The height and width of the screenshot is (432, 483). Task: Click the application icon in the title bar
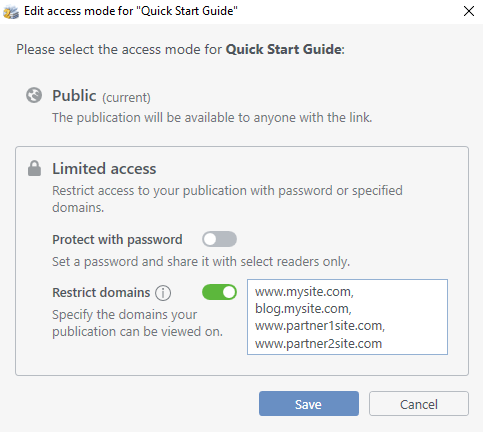click(x=11, y=11)
